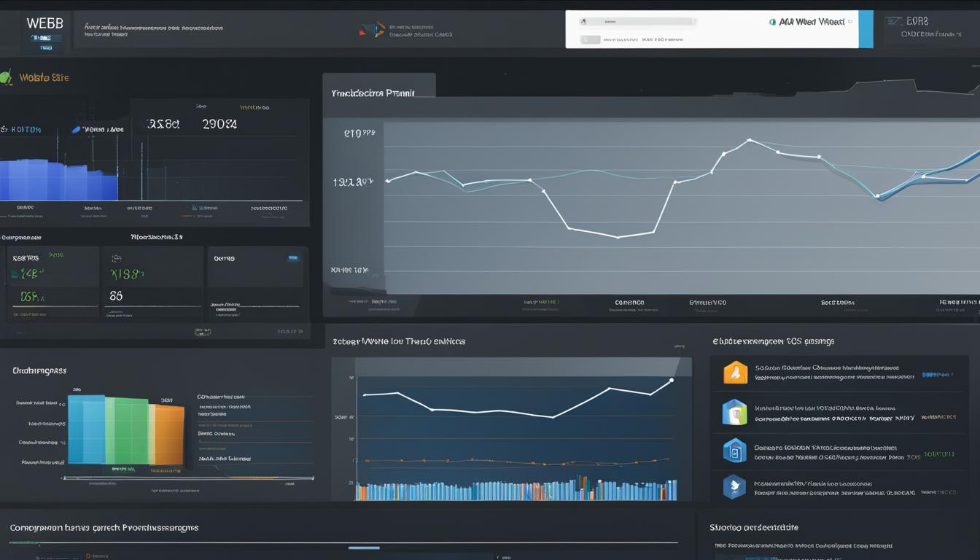
Task: Click the bird logo hexagon at bottom of right list
Action: pyautogui.click(x=735, y=487)
